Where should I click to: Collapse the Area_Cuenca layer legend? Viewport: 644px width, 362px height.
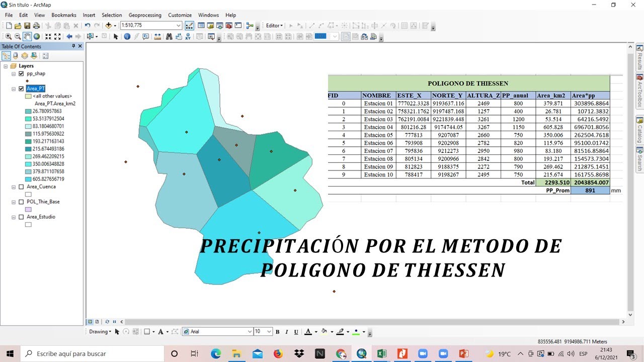tap(14, 187)
